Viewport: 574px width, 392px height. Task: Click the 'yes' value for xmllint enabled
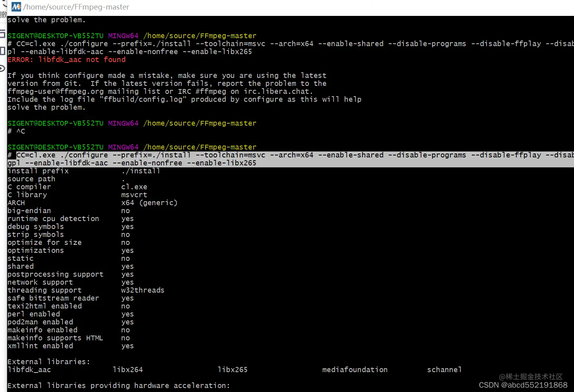tap(128, 346)
